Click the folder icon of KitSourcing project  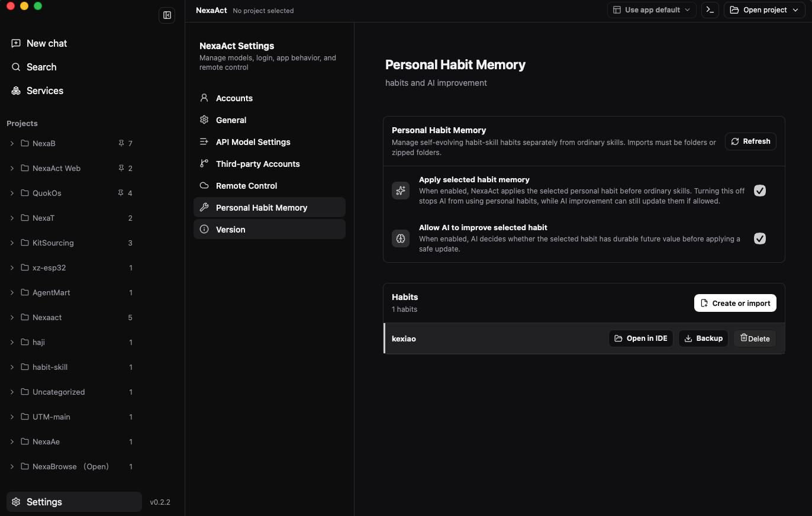pyautogui.click(x=25, y=243)
